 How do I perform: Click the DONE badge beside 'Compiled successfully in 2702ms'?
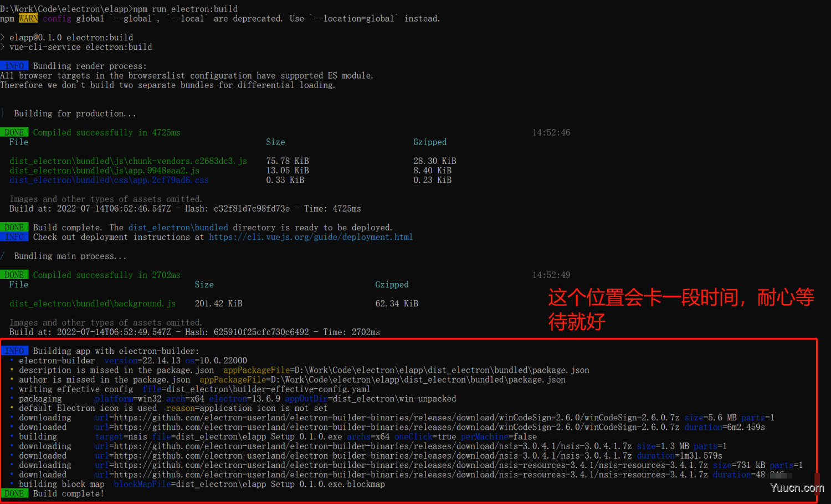coord(14,275)
